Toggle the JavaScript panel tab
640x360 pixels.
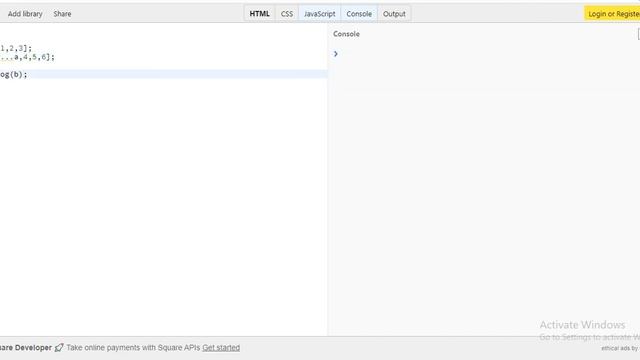point(320,13)
